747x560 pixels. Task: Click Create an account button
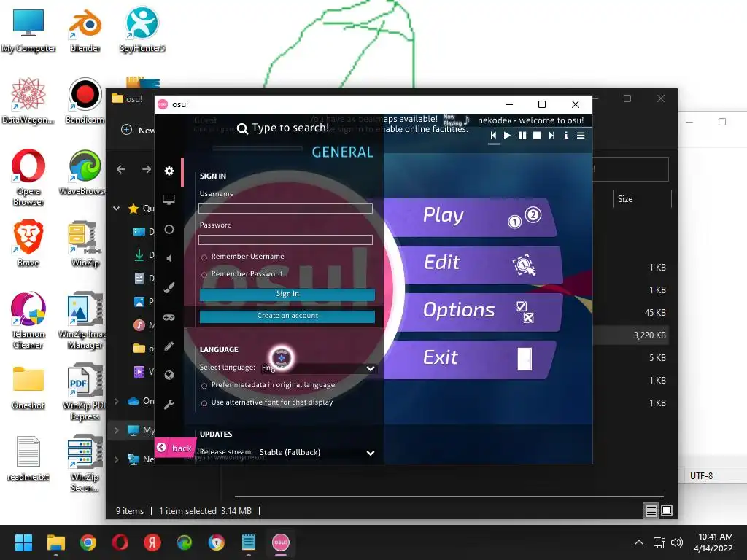[x=287, y=316]
